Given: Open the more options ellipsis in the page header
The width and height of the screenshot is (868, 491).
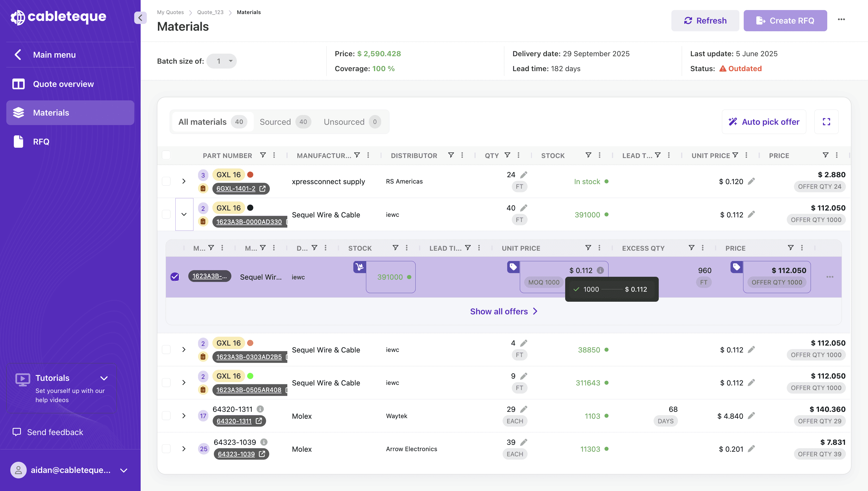Looking at the screenshot, I should click(x=841, y=20).
